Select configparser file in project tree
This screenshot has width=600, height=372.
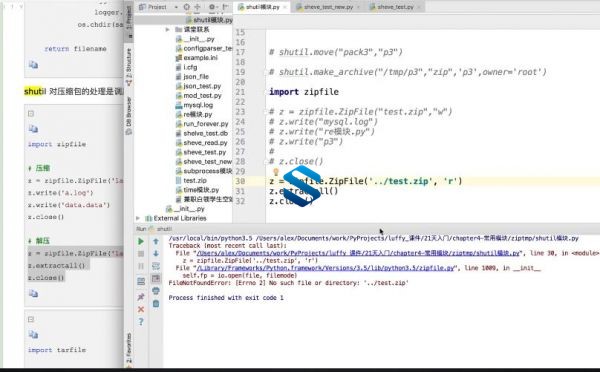point(204,48)
